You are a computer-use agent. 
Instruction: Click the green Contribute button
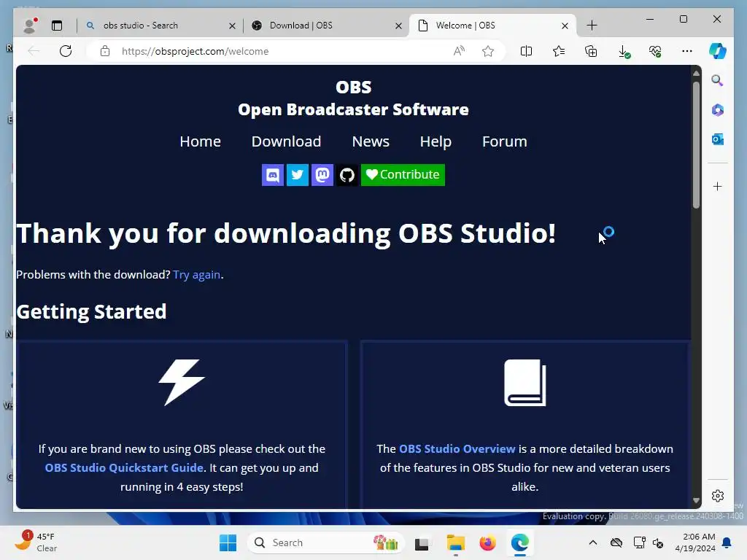click(403, 175)
